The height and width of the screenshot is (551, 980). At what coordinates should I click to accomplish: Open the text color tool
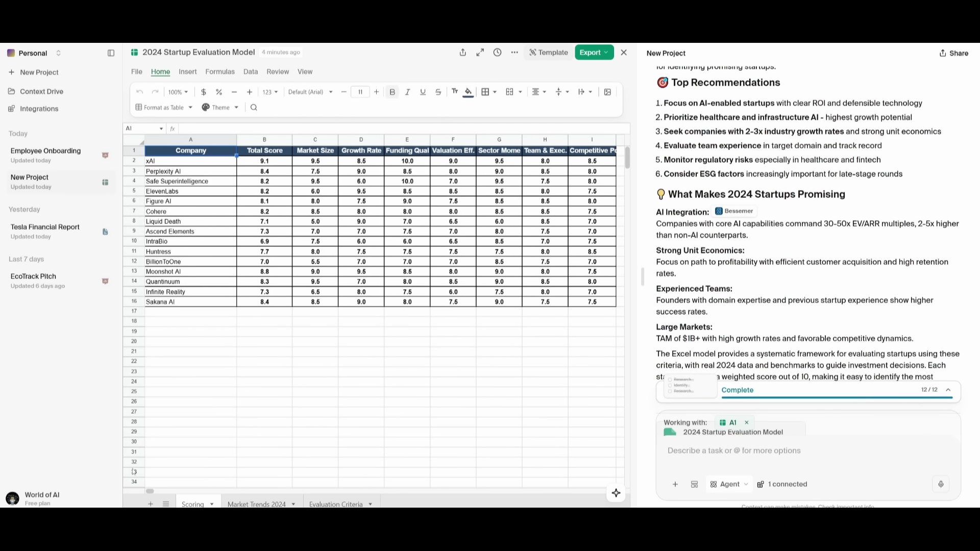[x=454, y=92]
